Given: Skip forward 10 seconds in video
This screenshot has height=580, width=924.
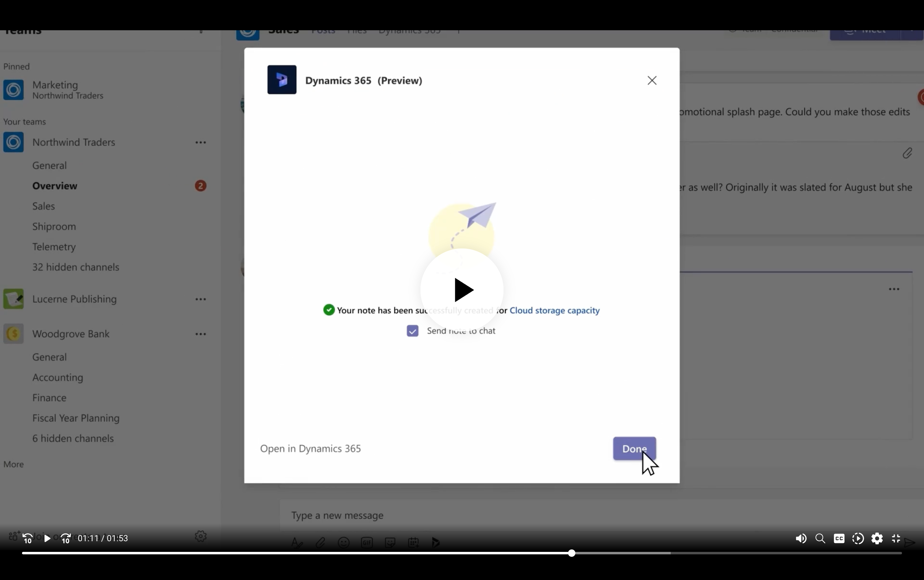Looking at the screenshot, I should (x=66, y=538).
